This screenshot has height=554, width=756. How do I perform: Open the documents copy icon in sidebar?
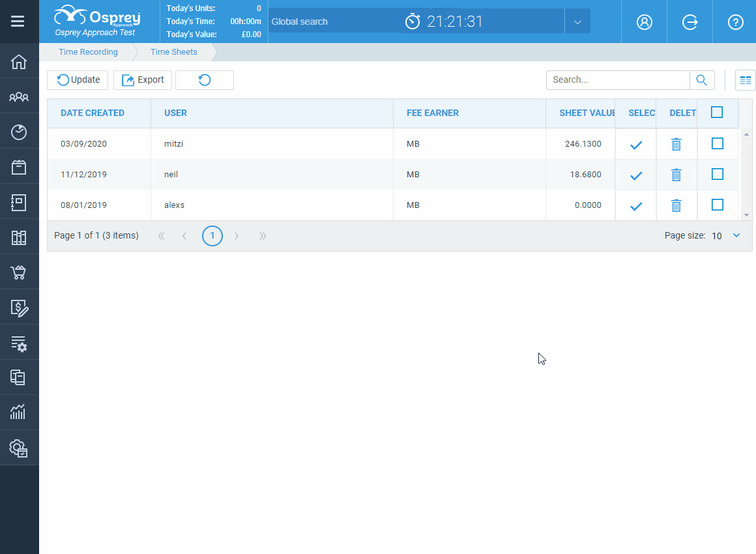(x=18, y=377)
